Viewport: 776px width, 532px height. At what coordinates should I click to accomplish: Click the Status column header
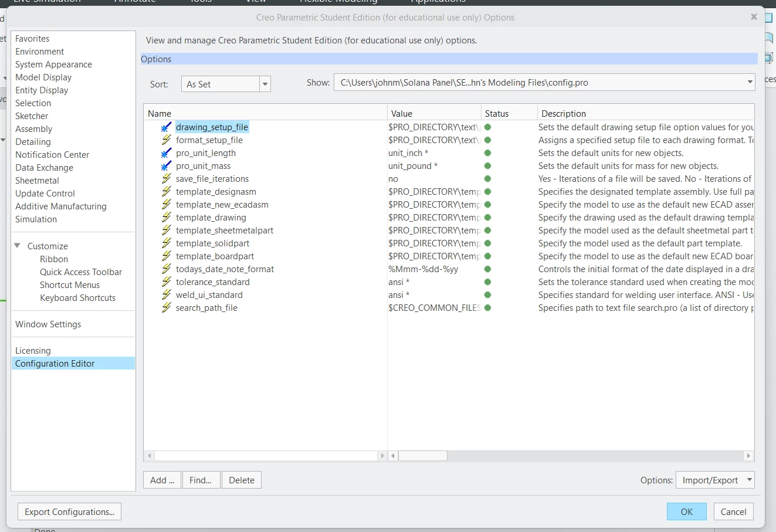[509, 114]
